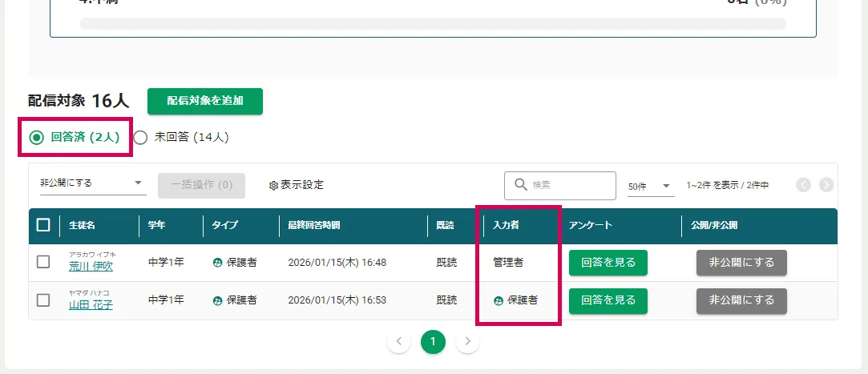Screen dimensions: 868x374
Task: Open the 非公開にする bulk action dropdown
Action: [92, 183]
